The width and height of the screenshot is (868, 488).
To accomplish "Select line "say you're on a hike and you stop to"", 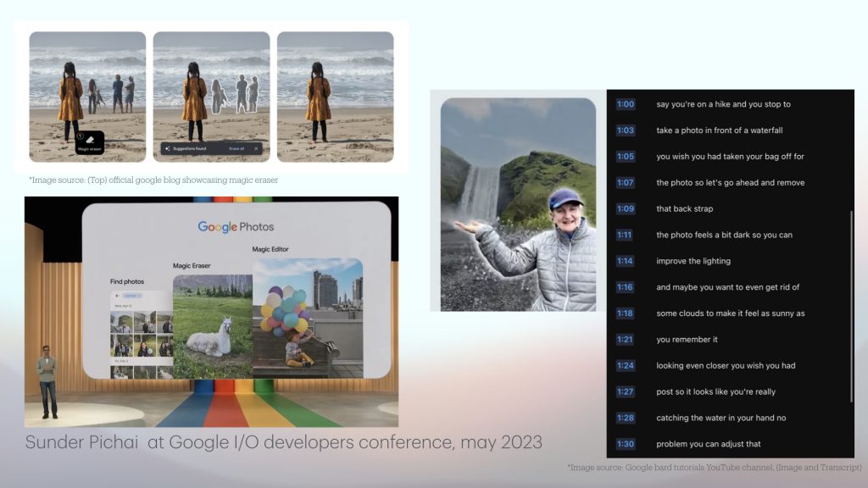I will click(724, 104).
